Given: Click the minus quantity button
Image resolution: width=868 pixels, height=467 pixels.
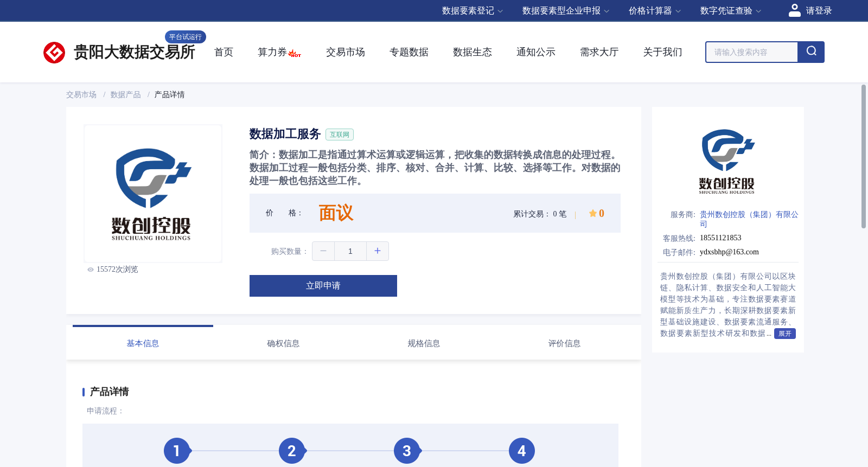Looking at the screenshot, I should click(323, 251).
